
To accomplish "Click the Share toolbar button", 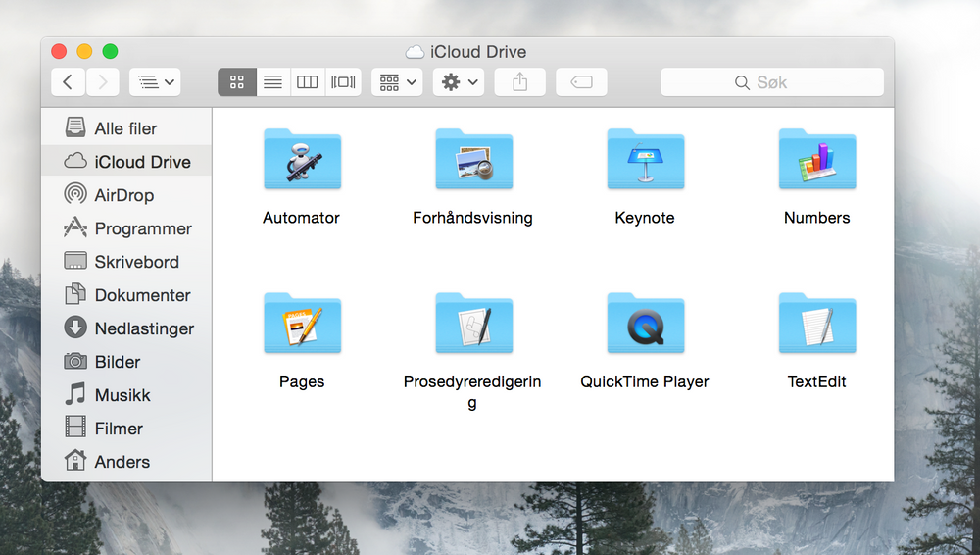I will click(x=520, y=82).
